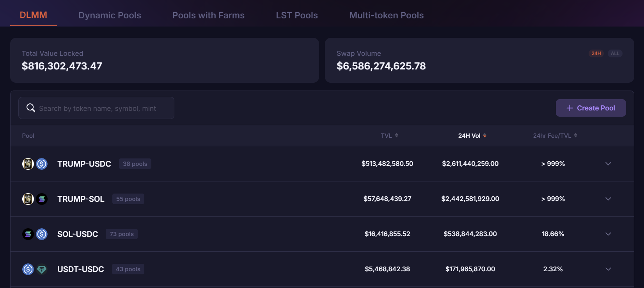Click the 73 pools badge
This screenshot has height=288, width=644.
coord(122,234)
